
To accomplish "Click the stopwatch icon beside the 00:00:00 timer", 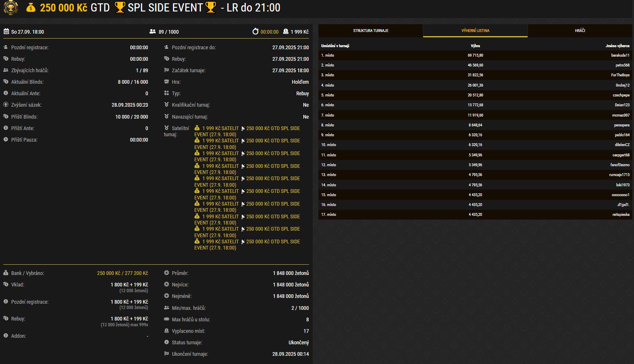I will coord(255,32).
